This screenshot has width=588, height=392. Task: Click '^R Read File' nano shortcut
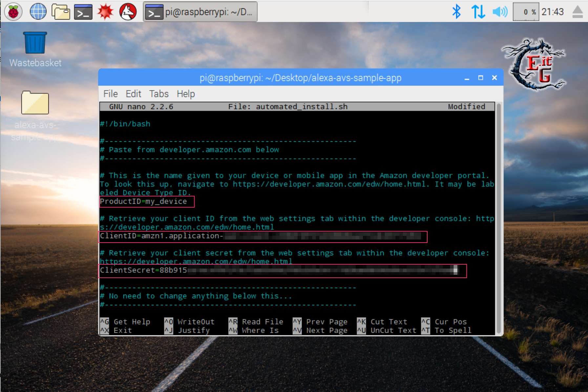click(256, 322)
